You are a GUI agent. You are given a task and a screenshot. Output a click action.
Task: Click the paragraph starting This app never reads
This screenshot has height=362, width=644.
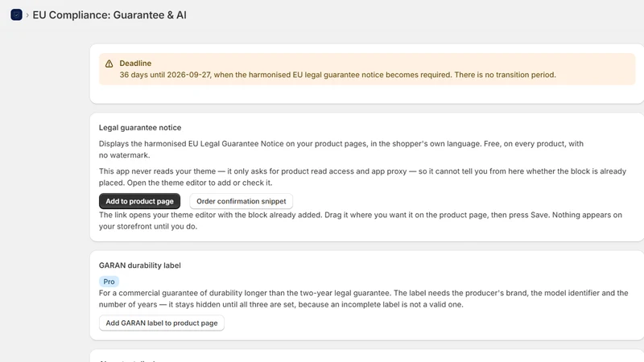[x=362, y=177]
